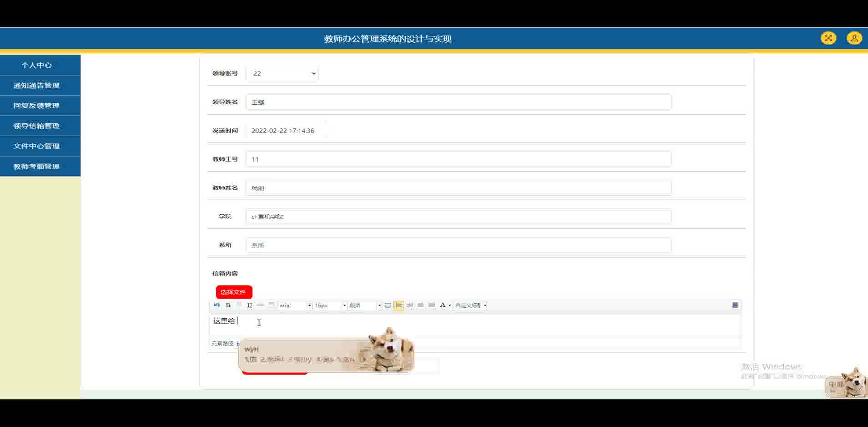
Task: Click the IME Shiba dog widget bottom-right
Action: coord(846,382)
